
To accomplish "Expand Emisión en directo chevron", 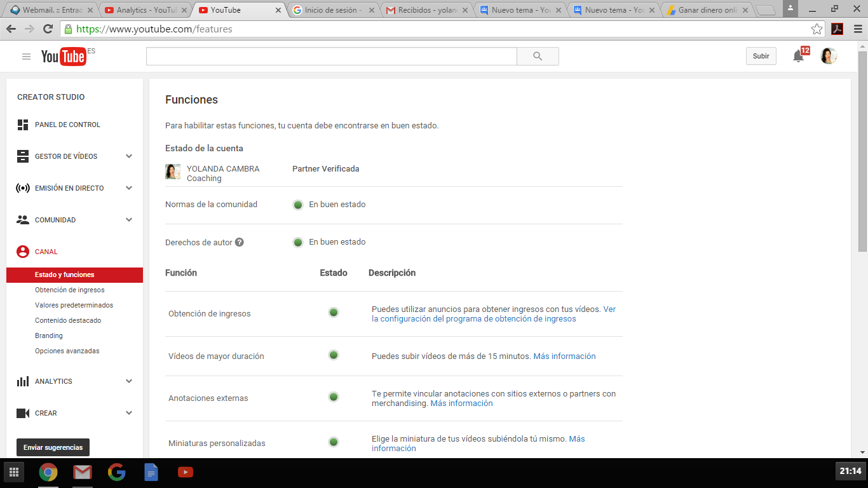I will (x=129, y=188).
